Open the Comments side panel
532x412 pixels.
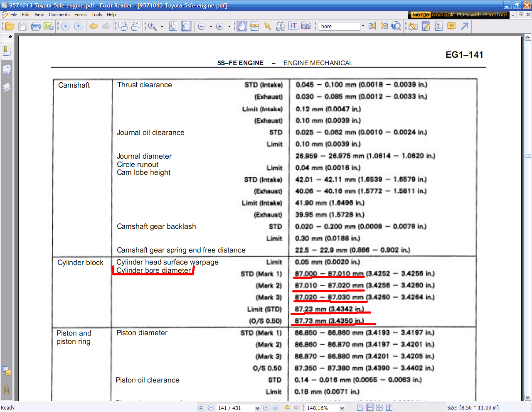[x=7, y=371]
